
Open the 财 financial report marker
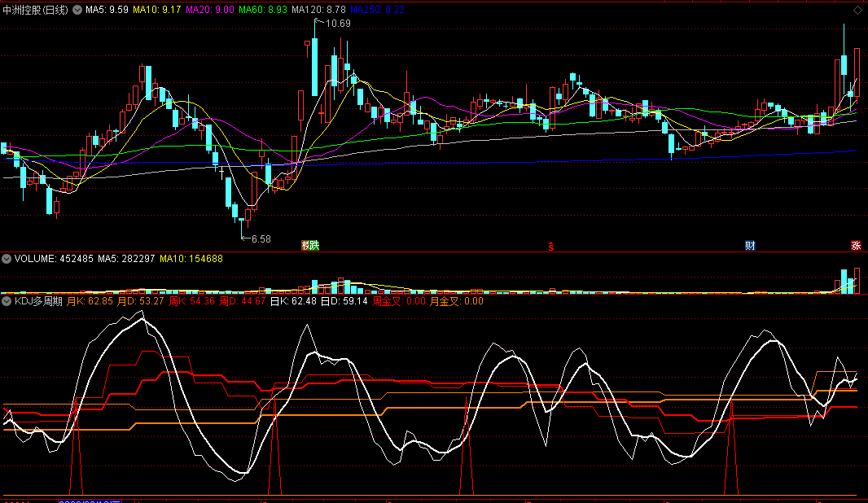[x=750, y=245]
